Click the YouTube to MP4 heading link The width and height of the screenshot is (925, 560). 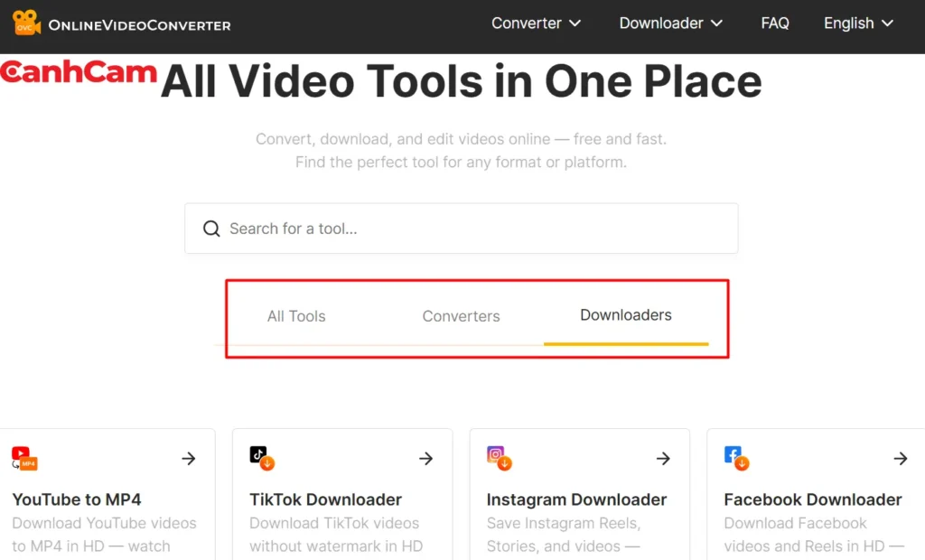(x=77, y=499)
